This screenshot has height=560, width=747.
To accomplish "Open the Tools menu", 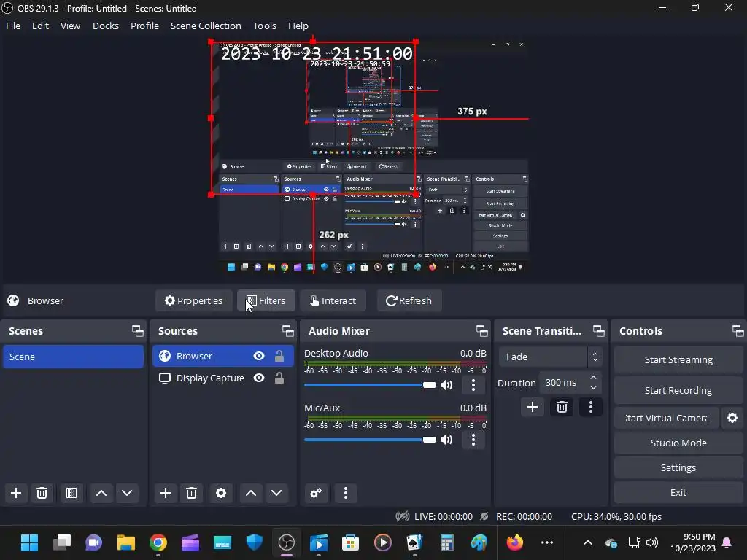I will (264, 26).
